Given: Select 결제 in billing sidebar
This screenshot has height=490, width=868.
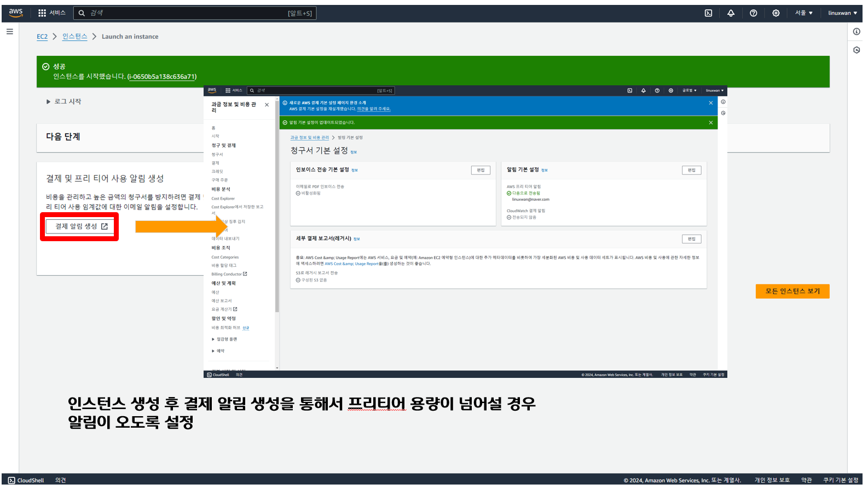Looking at the screenshot, I should pos(215,163).
